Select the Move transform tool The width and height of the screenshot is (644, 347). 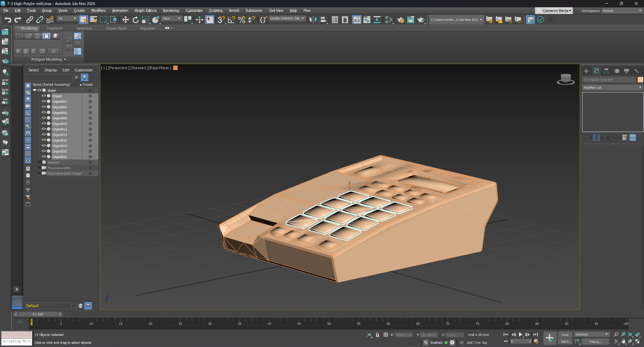point(125,20)
